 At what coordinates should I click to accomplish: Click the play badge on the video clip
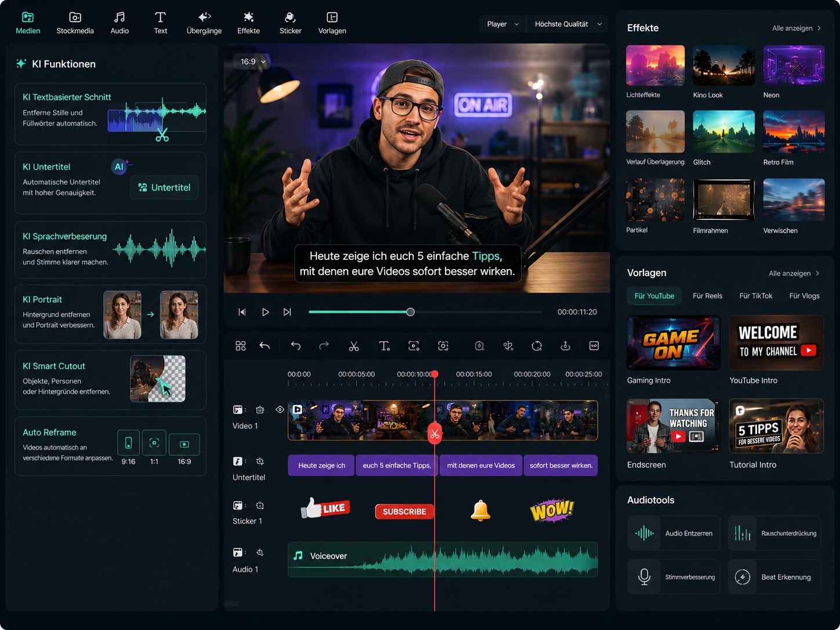[x=297, y=409]
